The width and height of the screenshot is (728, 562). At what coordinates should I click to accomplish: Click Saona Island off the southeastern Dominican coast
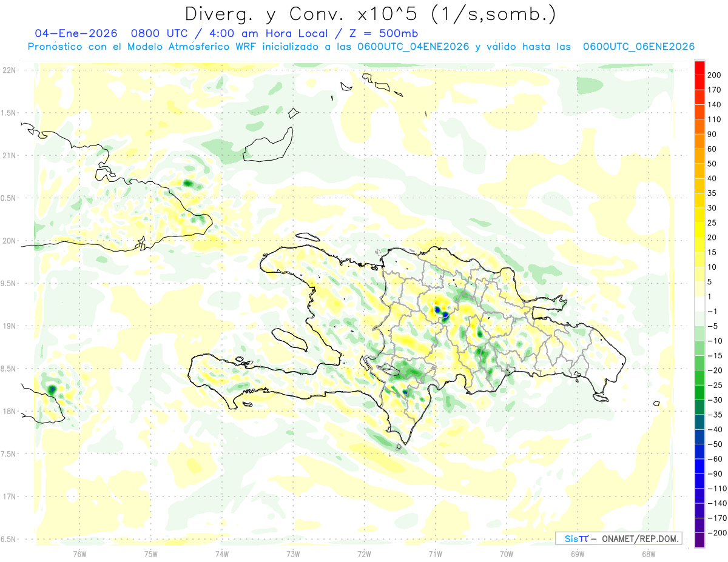[601, 398]
